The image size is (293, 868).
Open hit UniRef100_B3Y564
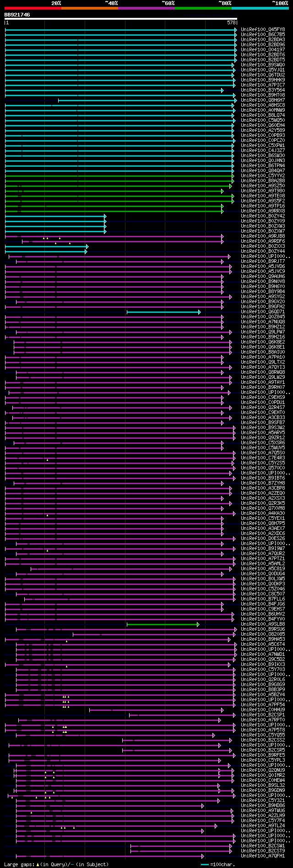pyautogui.click(x=263, y=90)
